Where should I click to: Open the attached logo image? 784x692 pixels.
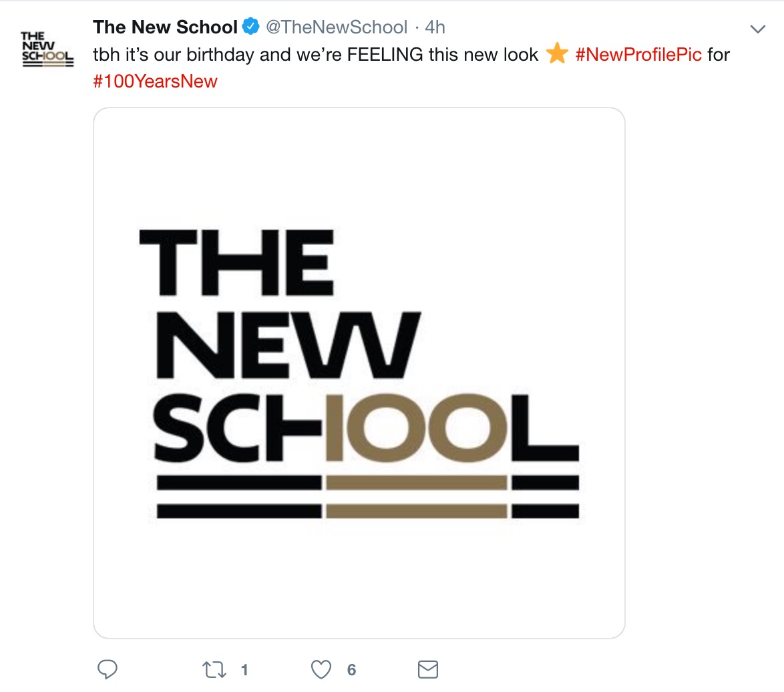359,372
